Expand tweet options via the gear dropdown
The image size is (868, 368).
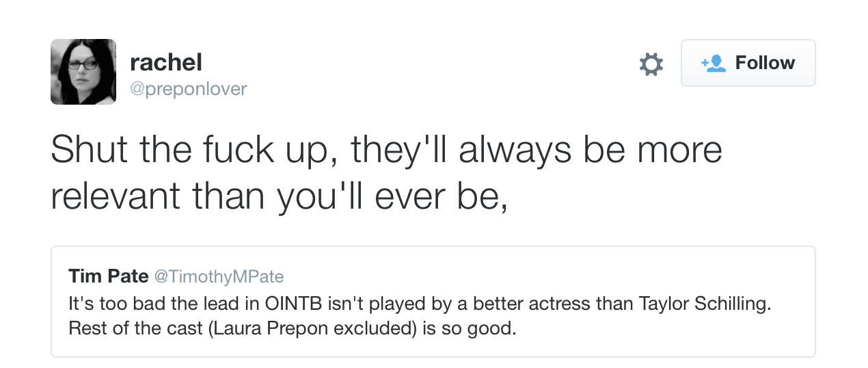coord(651,64)
